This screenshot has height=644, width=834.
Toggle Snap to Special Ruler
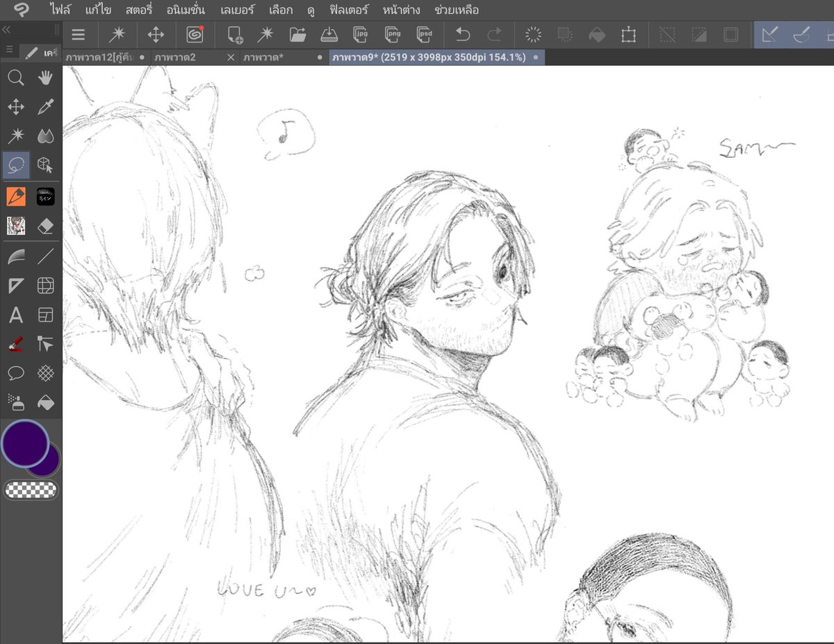coord(801,35)
